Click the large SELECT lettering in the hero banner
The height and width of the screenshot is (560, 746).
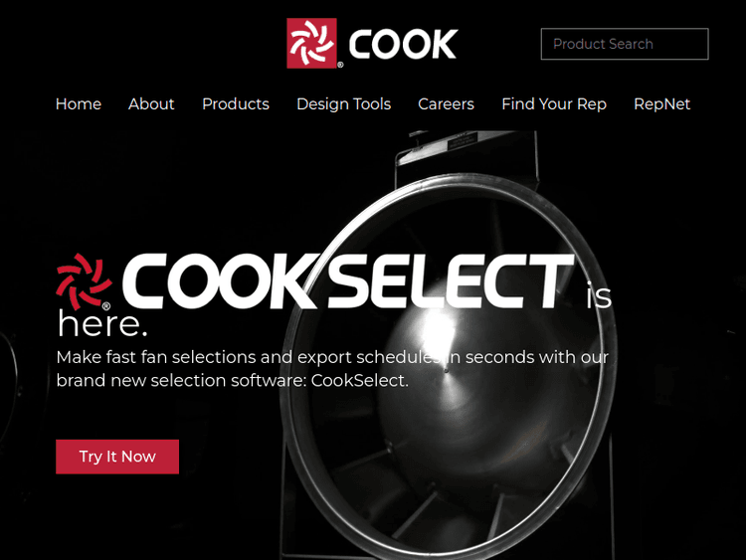point(450,281)
